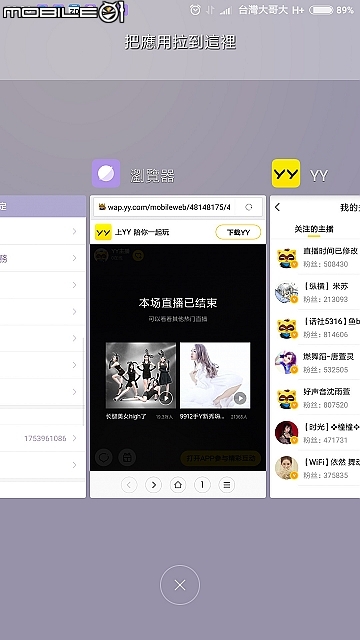Tap the battery icon in status bar
Screen dimensions: 360x640
[321, 10]
